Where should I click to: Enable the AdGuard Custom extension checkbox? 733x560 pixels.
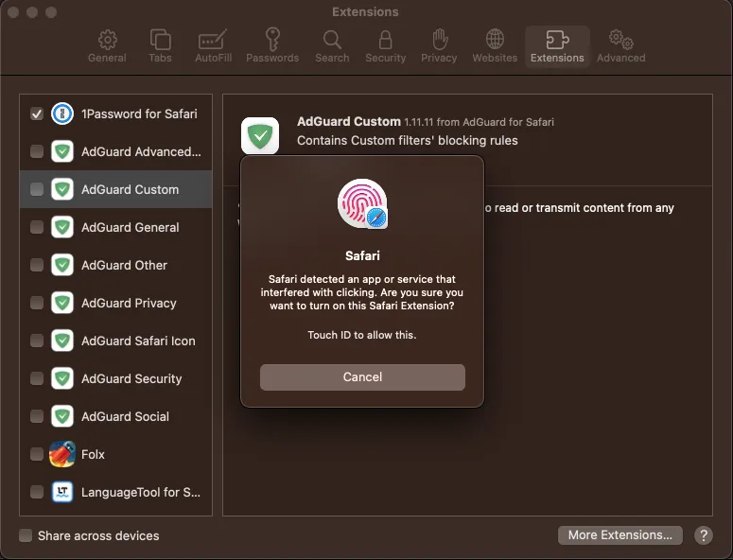tap(37, 189)
